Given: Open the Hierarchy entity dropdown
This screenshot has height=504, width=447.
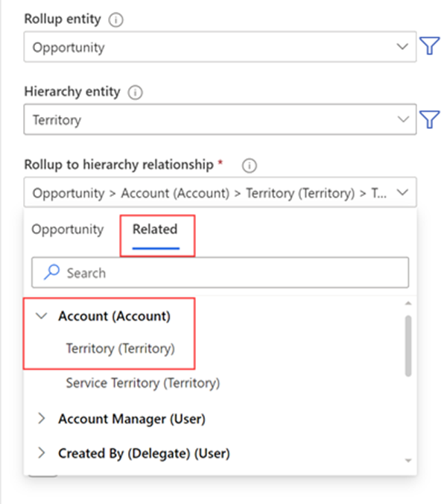Looking at the screenshot, I should point(403,119).
